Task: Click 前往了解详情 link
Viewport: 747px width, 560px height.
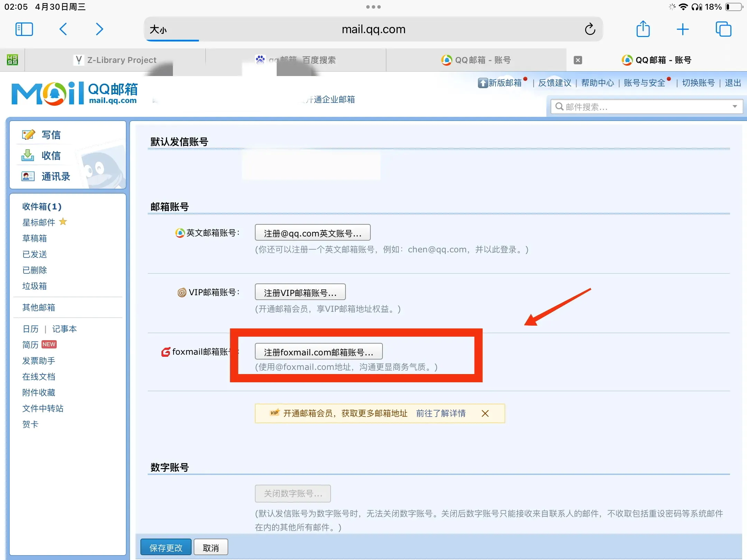Action: pos(441,413)
